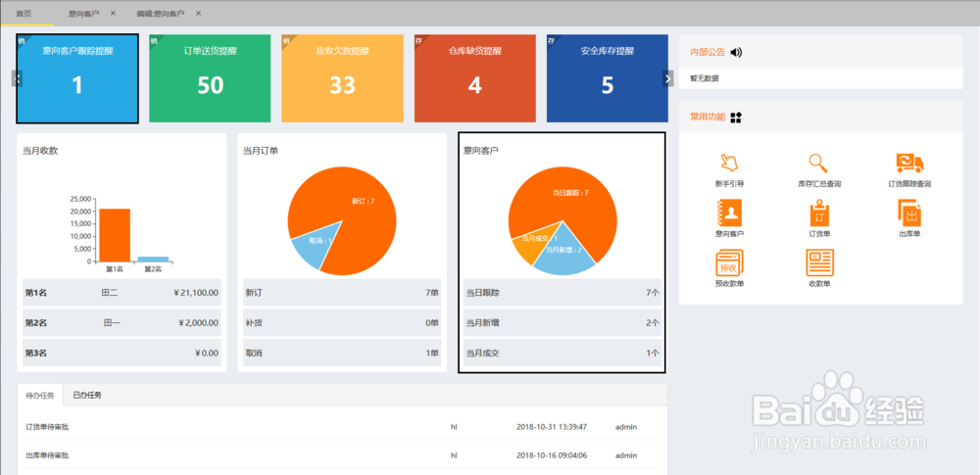The width and height of the screenshot is (980, 475).
Task: Click the 2018-10-31 13:39:47 timestamp
Action: [552, 427]
